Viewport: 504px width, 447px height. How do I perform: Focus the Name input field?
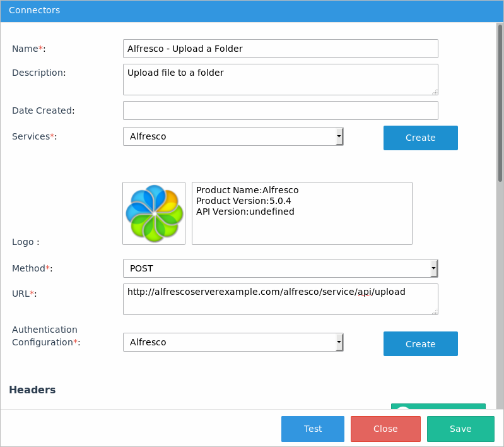pyautogui.click(x=280, y=49)
